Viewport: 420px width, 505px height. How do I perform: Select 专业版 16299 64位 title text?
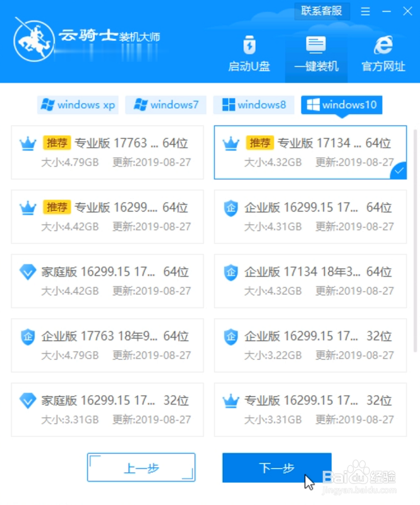(131, 208)
